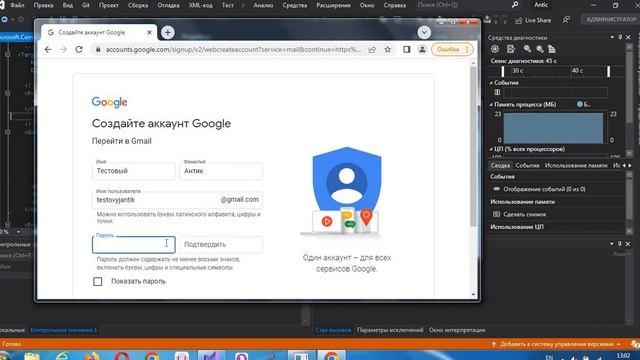640x360 pixels.
Task: Open the 'Git' menu
Action: click(86, 5)
